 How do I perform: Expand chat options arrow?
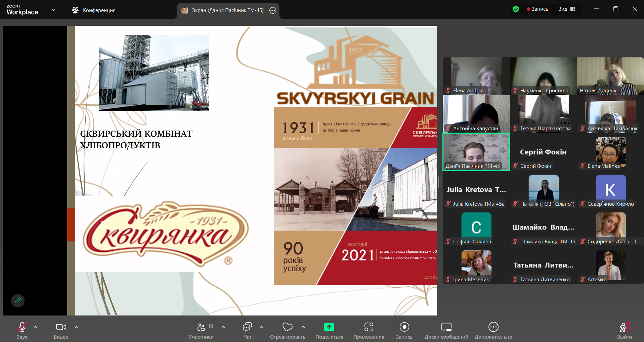click(261, 327)
